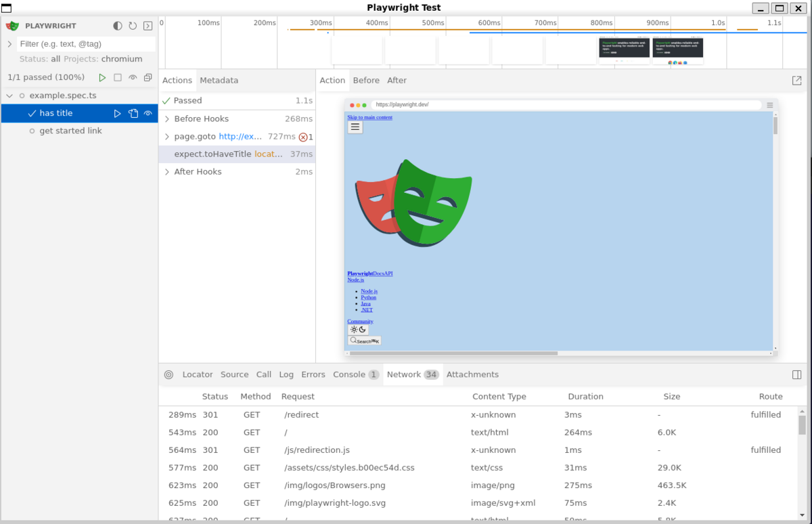
Task: Click snapshot browser menu icon
Action: (x=770, y=105)
